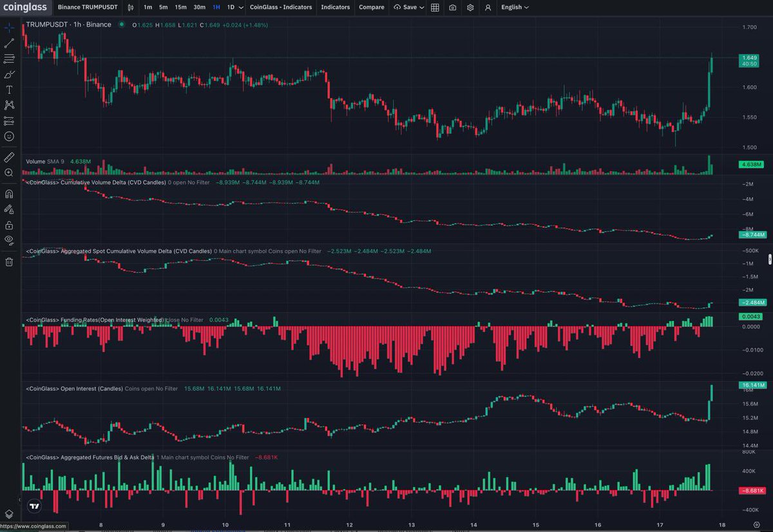773x532 pixels.
Task: Take a chart snapshot with camera icon
Action: [x=453, y=7]
